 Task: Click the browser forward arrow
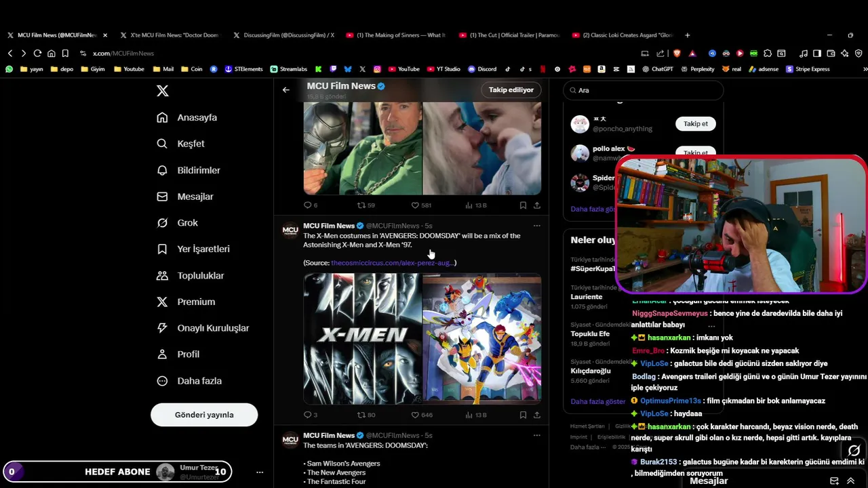[x=24, y=54]
